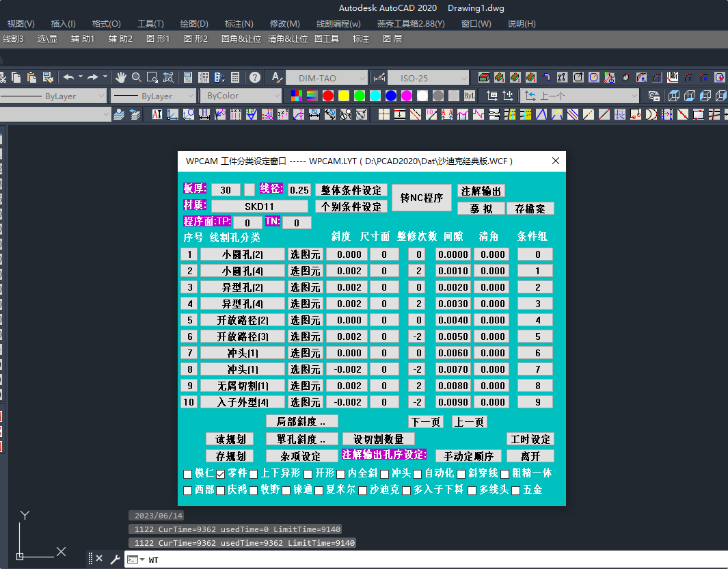Click the multi-color palette select icon
Screen dimensions: 728x569
tap(297, 96)
